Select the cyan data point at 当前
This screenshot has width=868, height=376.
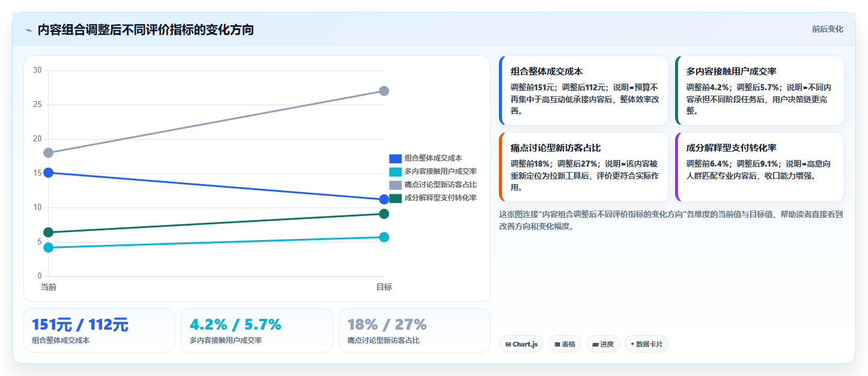(x=48, y=247)
